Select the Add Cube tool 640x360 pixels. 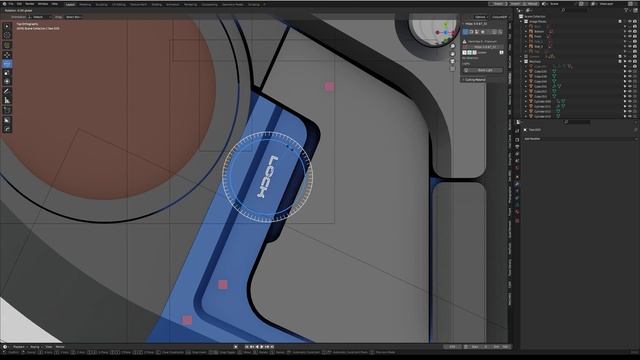click(7, 110)
